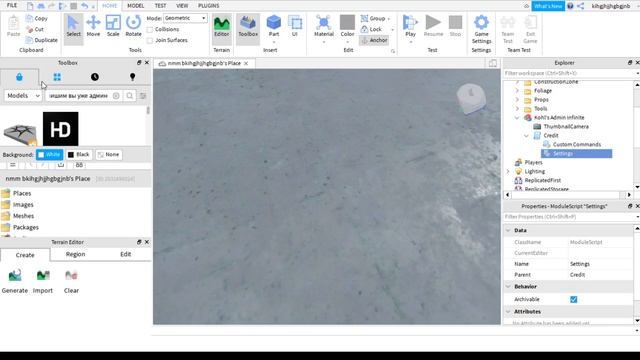The height and width of the screenshot is (360, 640).
Task: Open the Edit terrain tab
Action: click(125, 254)
